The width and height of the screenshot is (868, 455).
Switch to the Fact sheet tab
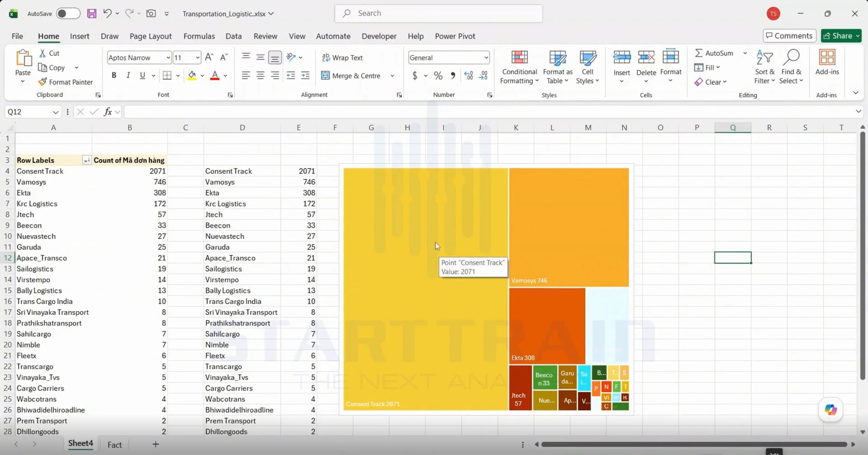tap(114, 445)
